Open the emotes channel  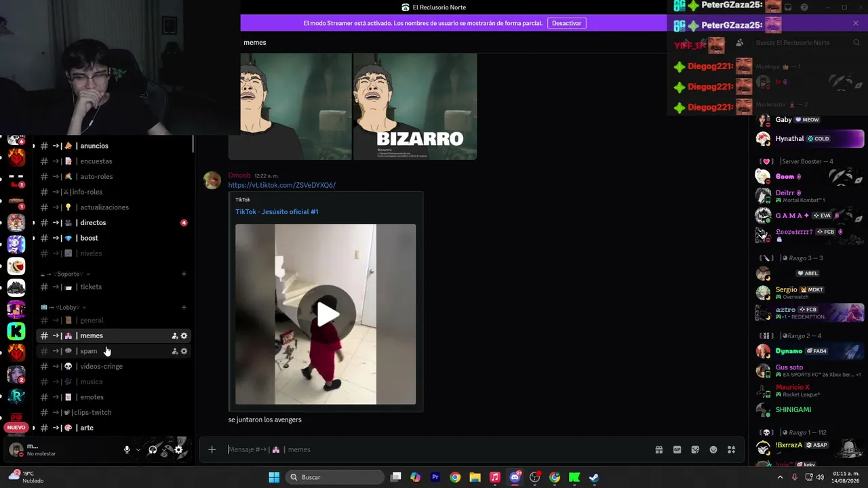point(113,397)
